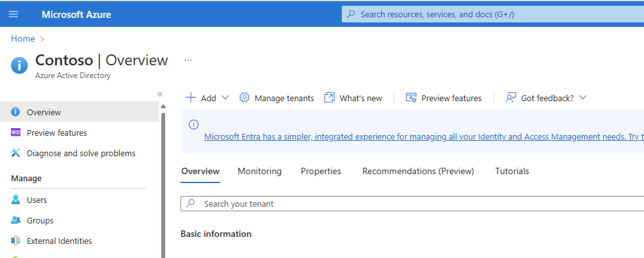Click the Groups people icon
The image size is (644, 258).
pyautogui.click(x=15, y=220)
